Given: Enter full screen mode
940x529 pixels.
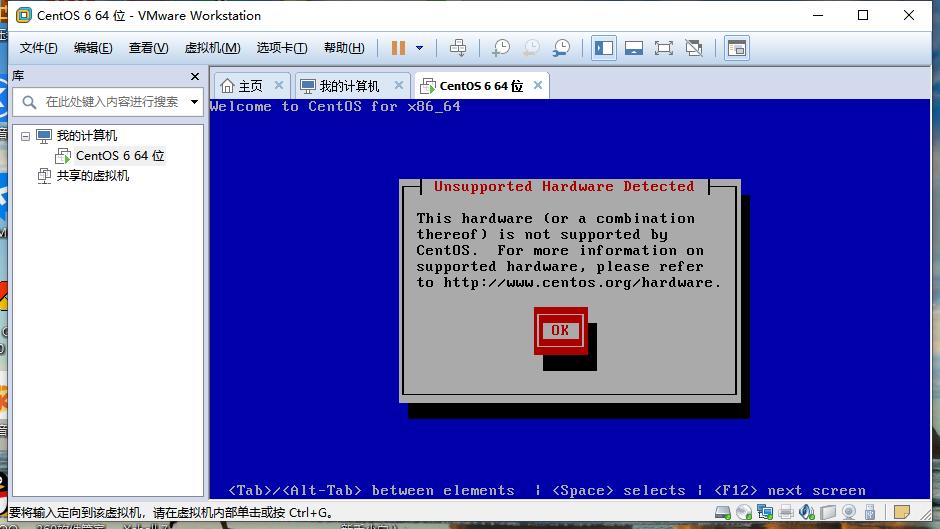Looking at the screenshot, I should coord(664,48).
